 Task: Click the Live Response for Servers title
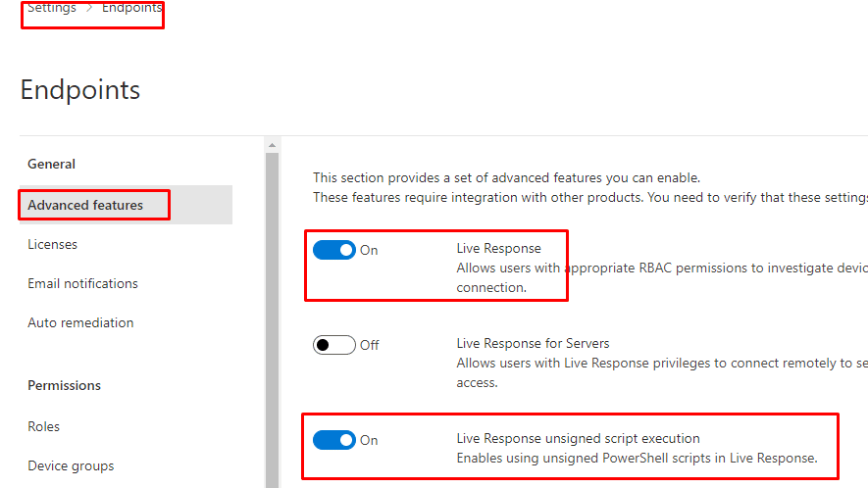coord(533,343)
